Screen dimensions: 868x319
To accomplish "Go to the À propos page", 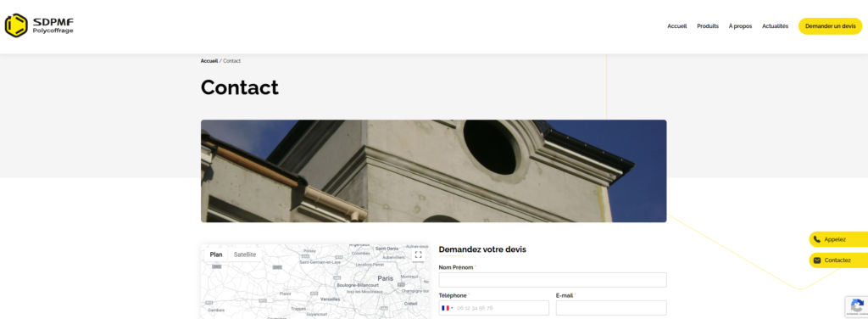I will coord(740,26).
